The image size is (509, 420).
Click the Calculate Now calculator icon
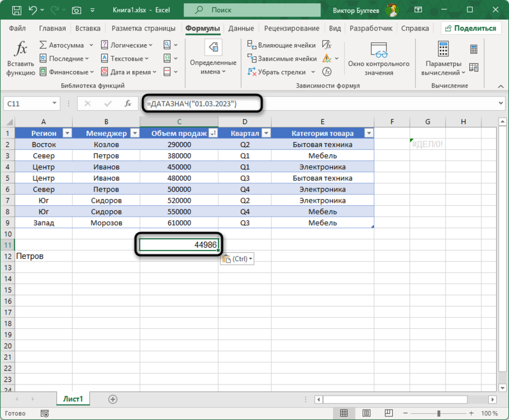pos(474,50)
